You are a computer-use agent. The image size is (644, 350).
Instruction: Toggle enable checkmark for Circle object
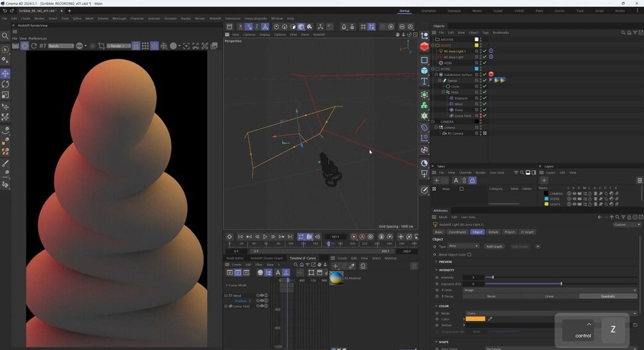pos(484,87)
